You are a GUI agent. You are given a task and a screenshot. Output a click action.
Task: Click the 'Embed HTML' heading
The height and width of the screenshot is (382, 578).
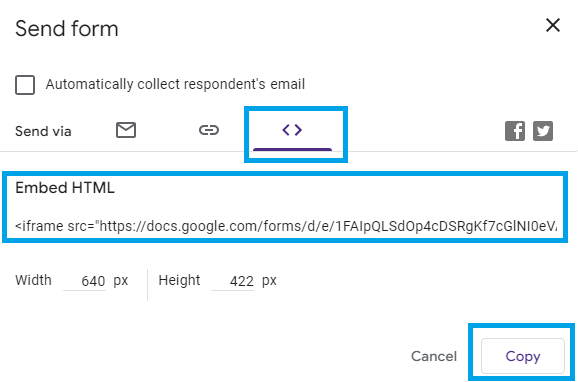(65, 188)
